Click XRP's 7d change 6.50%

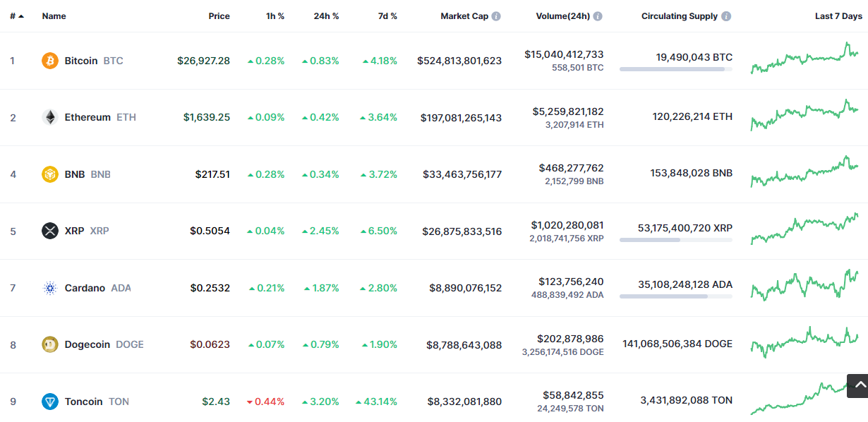(x=380, y=231)
